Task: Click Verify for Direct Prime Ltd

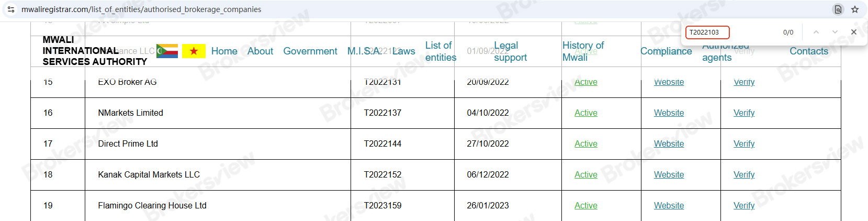Action: (x=743, y=143)
